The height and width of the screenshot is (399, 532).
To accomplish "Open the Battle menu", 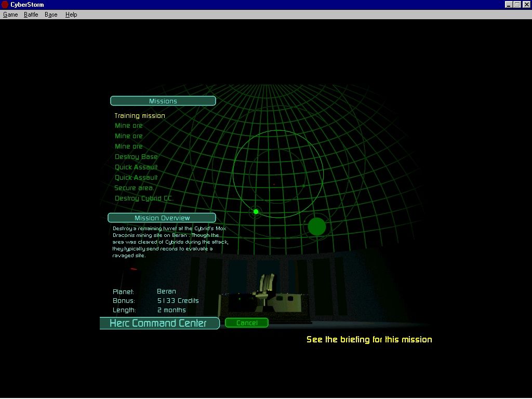I will tap(31, 15).
